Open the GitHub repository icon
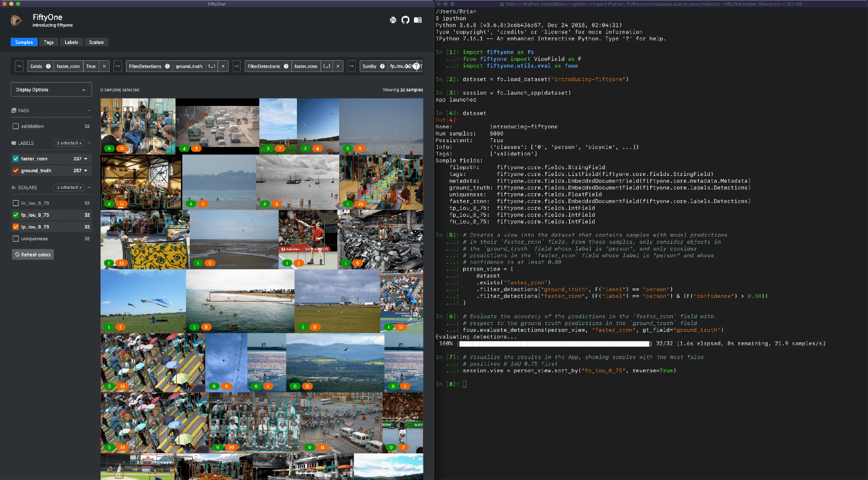Screen dimensions: 868x480 [405, 20]
